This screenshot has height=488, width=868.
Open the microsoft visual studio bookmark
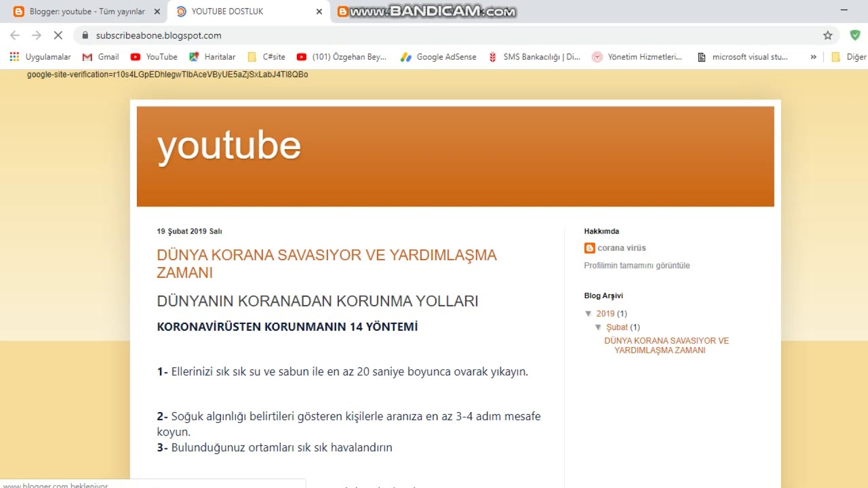click(x=743, y=57)
